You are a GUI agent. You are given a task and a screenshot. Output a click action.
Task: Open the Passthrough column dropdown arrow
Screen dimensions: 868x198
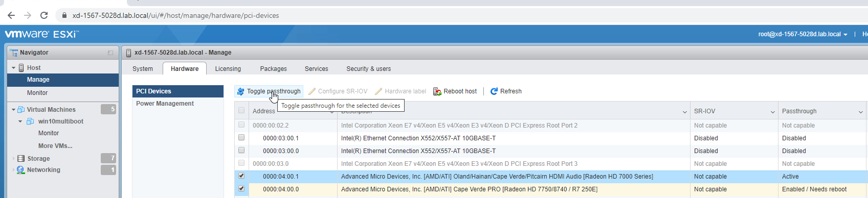(x=861, y=112)
